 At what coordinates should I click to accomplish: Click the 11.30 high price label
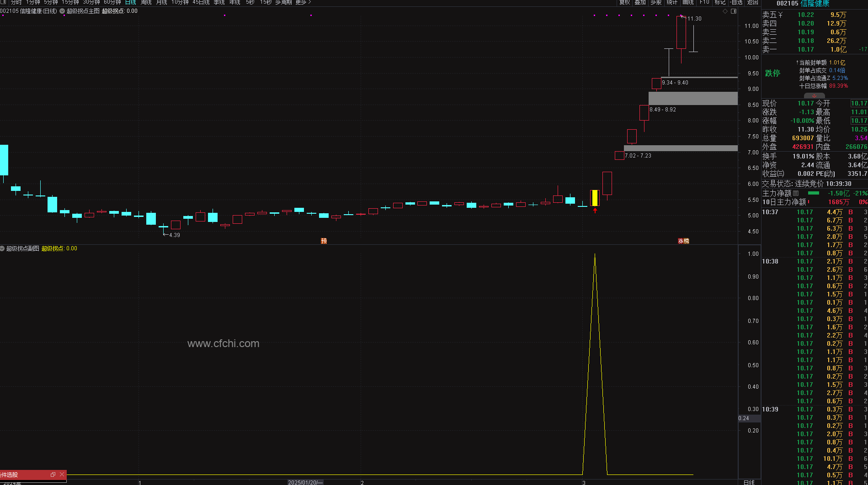click(694, 19)
